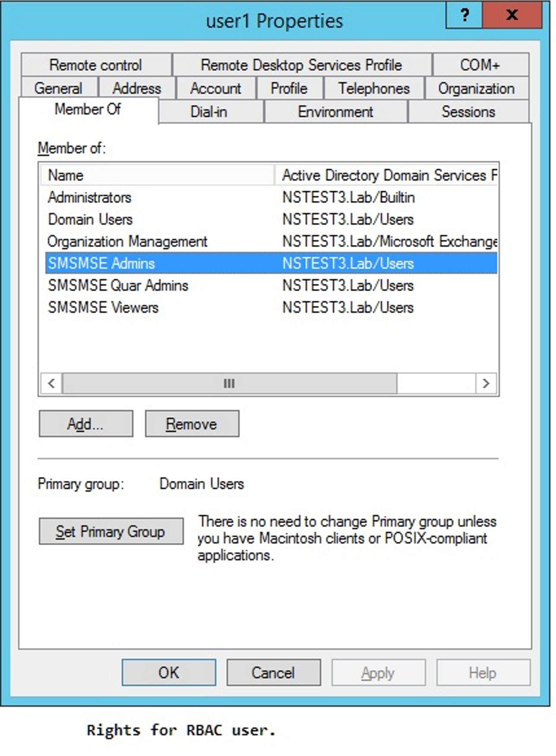556x756 pixels.
Task: Sort by Active Directory Domain Services Folder column
Action: coord(386,175)
